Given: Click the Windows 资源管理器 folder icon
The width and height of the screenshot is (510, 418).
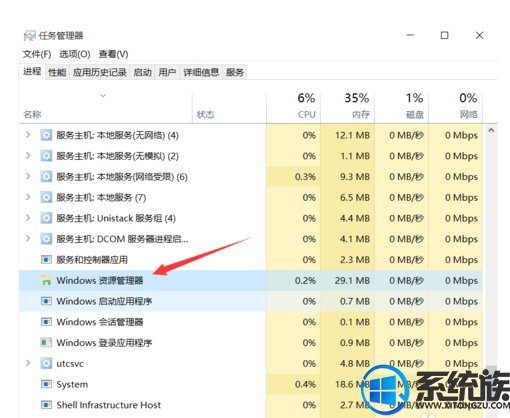Looking at the screenshot, I should pos(46,280).
